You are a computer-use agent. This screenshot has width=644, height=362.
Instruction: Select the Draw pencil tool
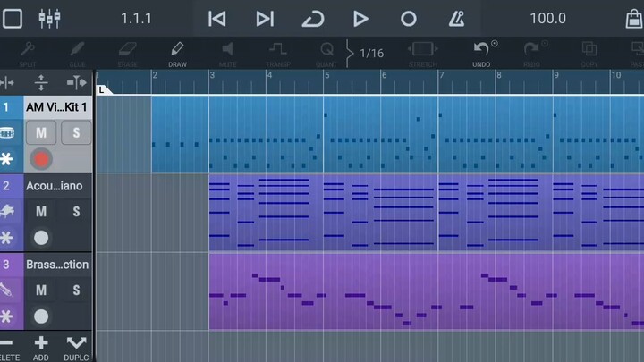click(x=177, y=52)
